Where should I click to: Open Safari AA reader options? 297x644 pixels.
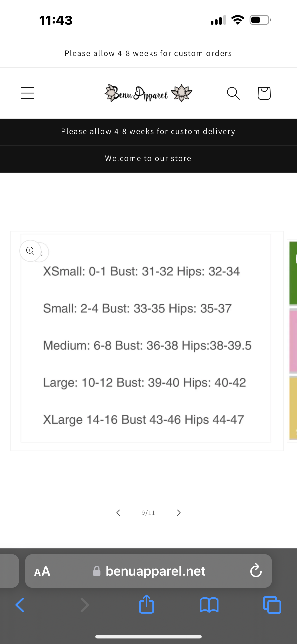(x=42, y=571)
